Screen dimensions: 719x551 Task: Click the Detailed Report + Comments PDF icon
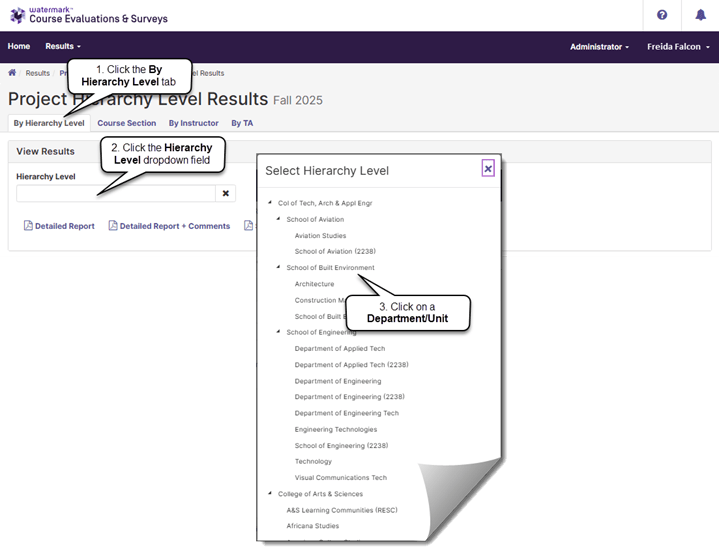tap(113, 226)
